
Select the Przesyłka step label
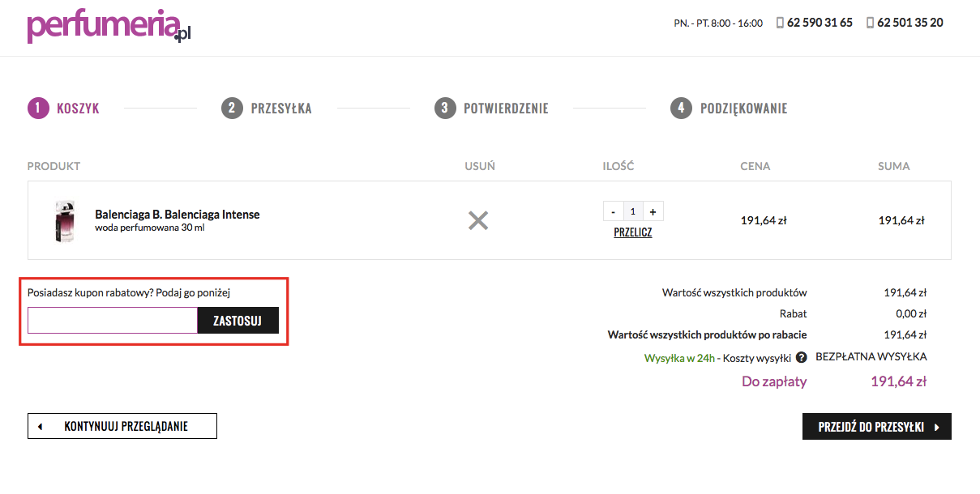pos(281,109)
